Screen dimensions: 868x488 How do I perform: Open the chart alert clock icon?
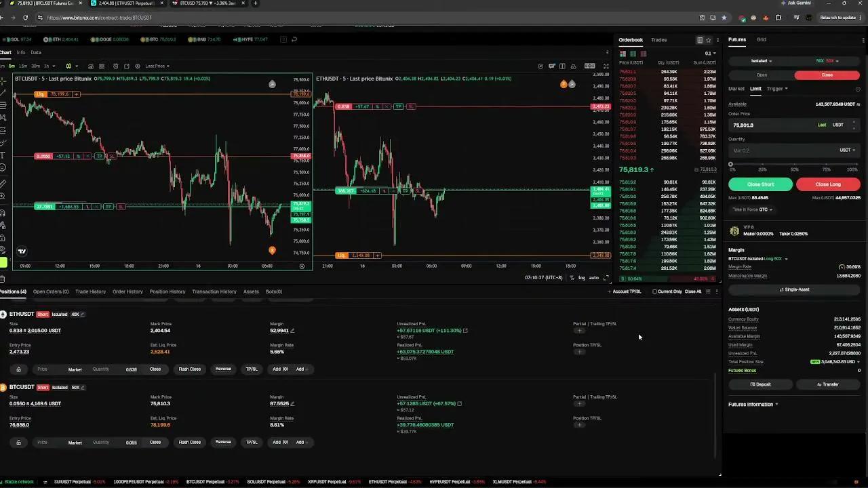116,66
